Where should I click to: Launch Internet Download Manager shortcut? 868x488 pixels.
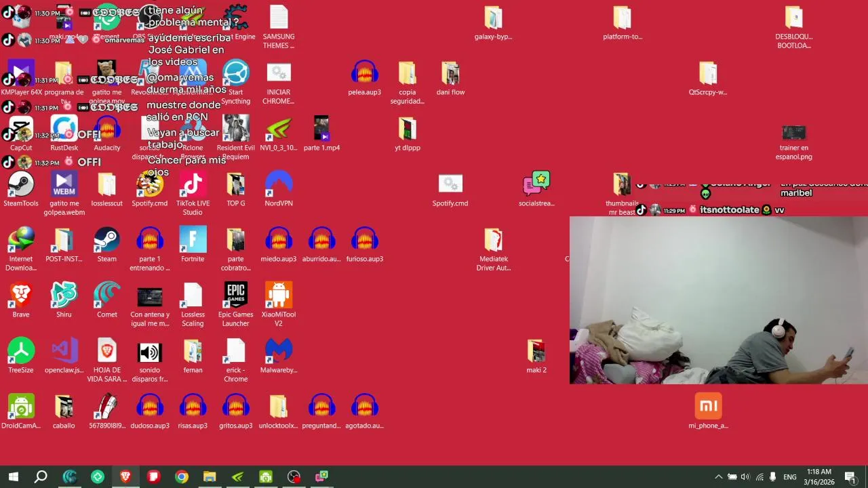click(21, 249)
